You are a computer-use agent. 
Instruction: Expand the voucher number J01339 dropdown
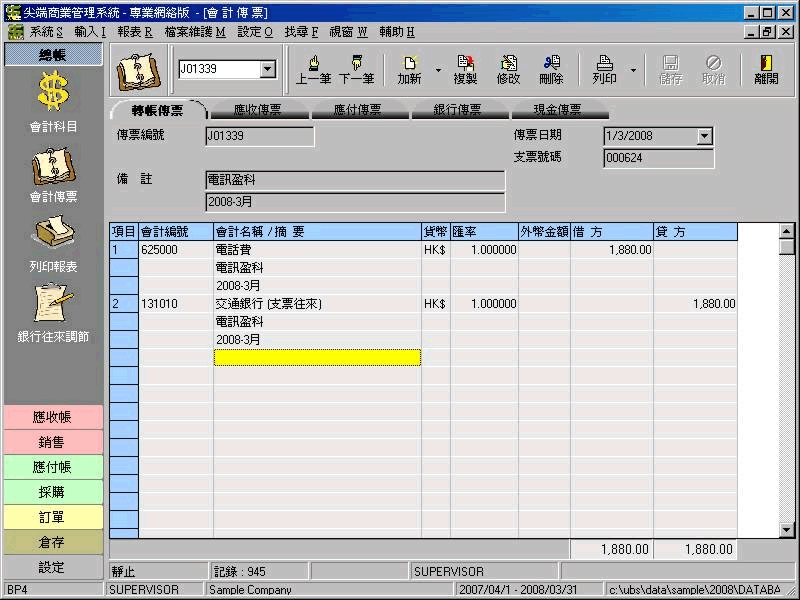(268, 69)
